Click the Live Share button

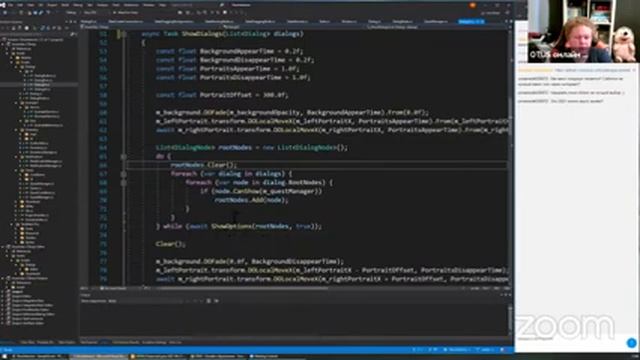pyautogui.click(x=490, y=13)
